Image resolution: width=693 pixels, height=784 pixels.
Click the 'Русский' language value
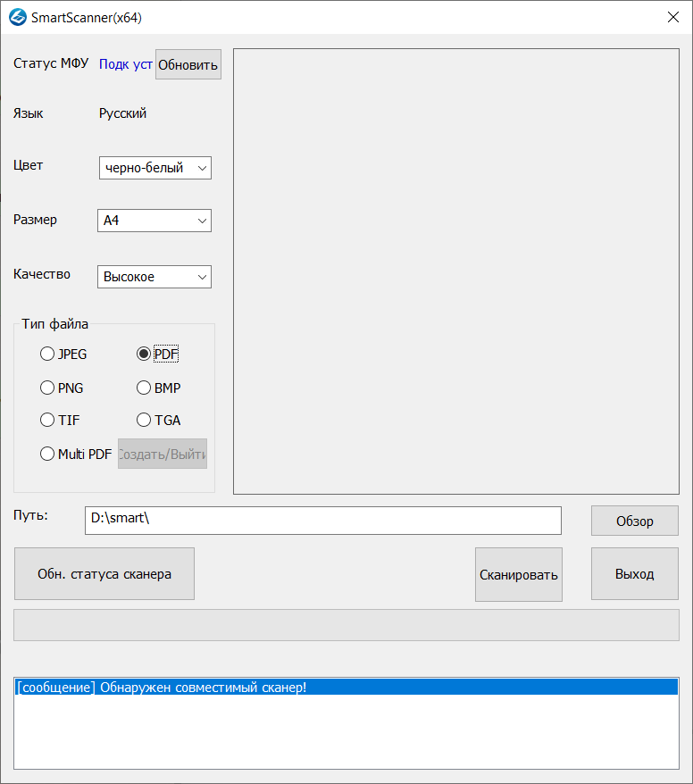coord(122,113)
